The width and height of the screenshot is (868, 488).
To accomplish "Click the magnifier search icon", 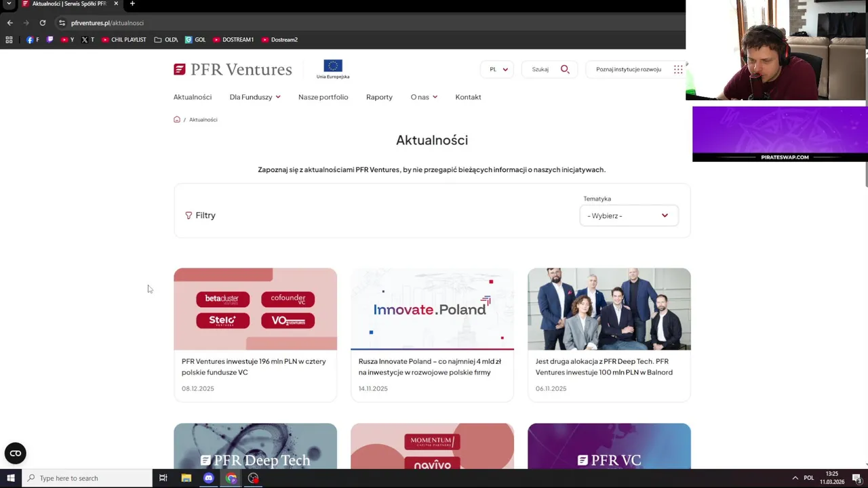I will [x=565, y=69].
